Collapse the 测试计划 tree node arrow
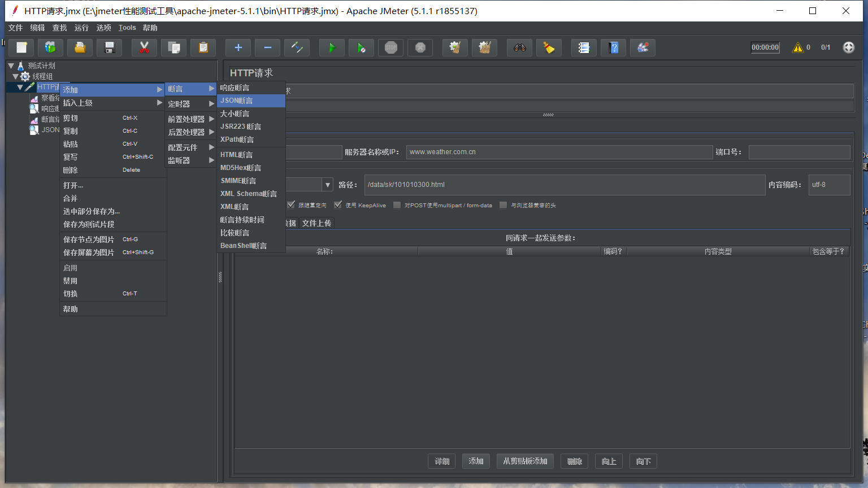868x488 pixels. click(x=11, y=66)
